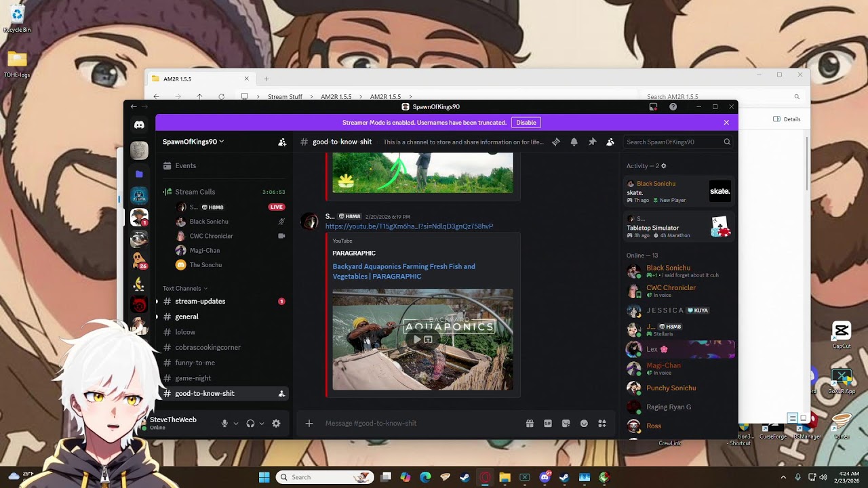Open Threads icon in channel header
The height and width of the screenshot is (488, 868).
pos(555,142)
